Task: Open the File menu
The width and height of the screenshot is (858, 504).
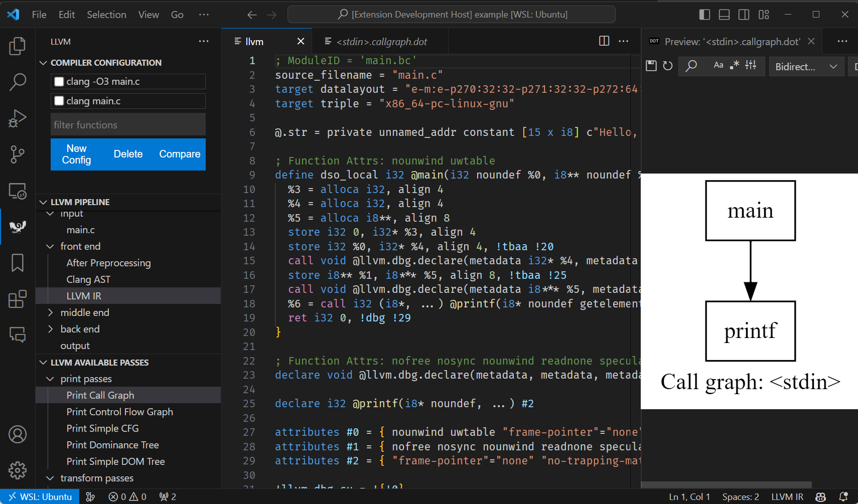Action: coord(39,15)
